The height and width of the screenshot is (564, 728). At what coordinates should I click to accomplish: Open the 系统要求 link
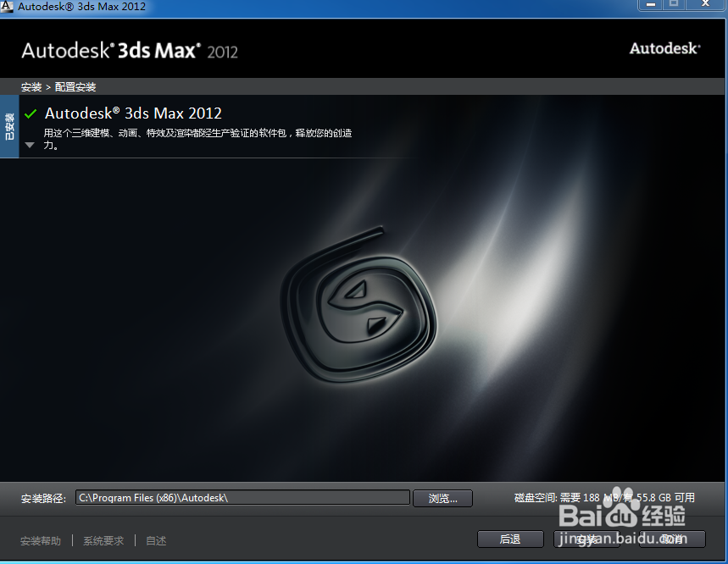coord(103,541)
